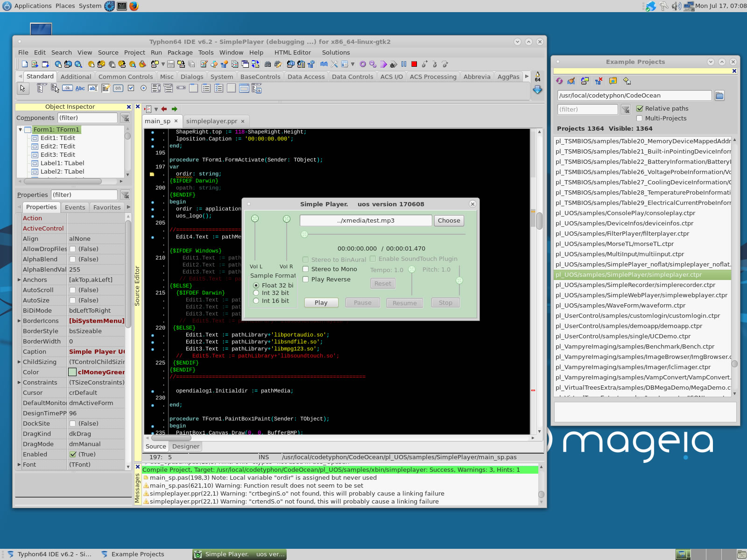Open Firefox from the top panel

tap(134, 6)
